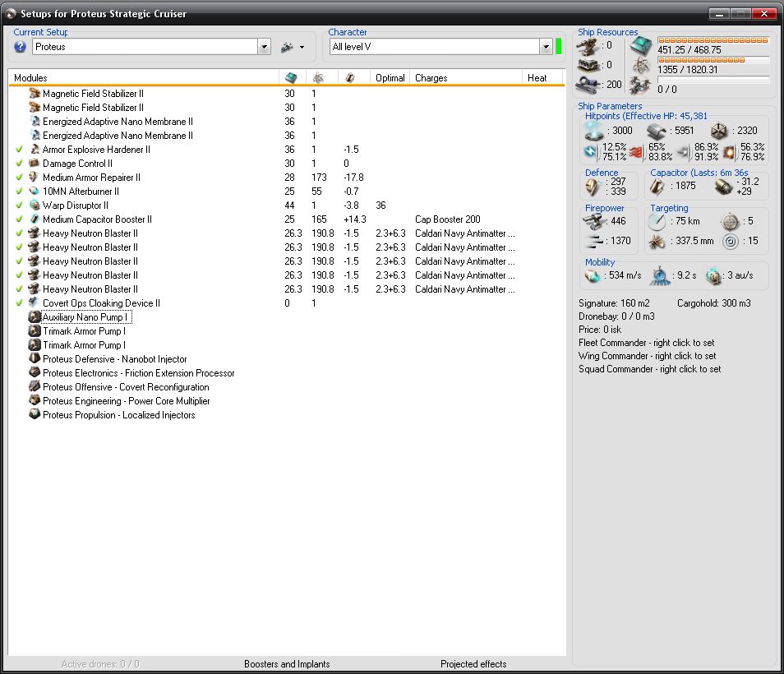Screen dimensions: 784x674
Task: Click the EM resistance icon
Action: [x=591, y=151]
